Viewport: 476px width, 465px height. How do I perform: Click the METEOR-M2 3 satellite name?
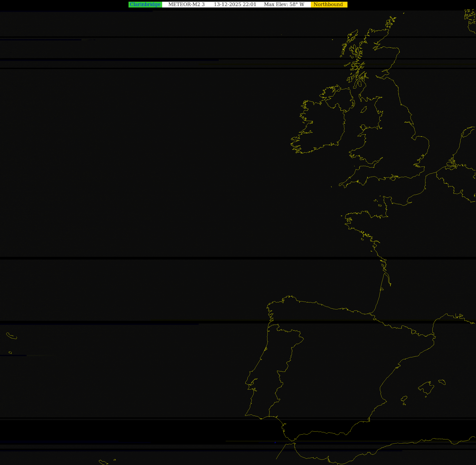pos(186,4)
